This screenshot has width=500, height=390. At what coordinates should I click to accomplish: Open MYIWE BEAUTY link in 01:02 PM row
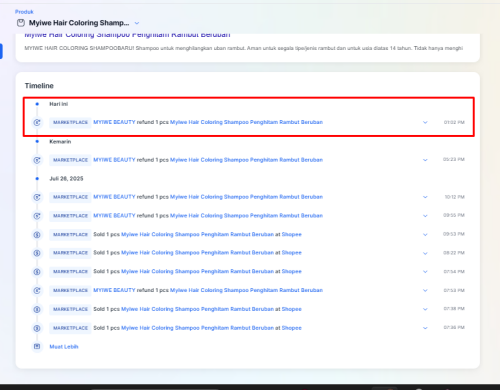point(114,122)
